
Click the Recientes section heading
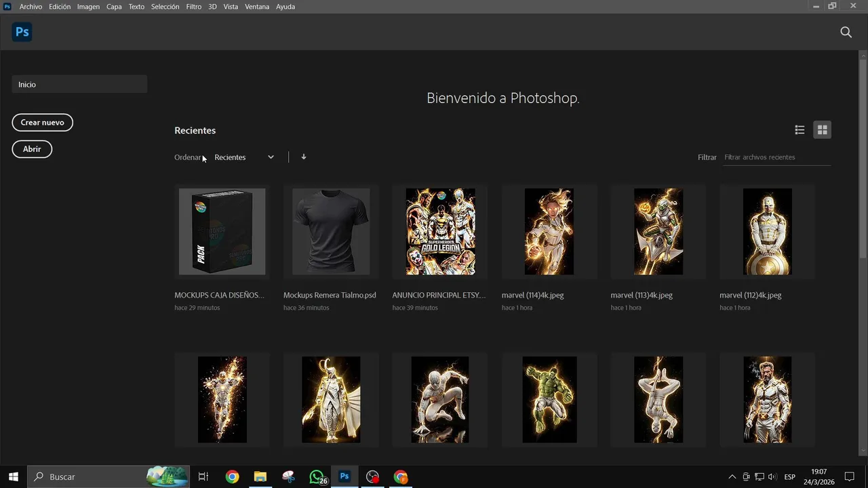[195, 130]
